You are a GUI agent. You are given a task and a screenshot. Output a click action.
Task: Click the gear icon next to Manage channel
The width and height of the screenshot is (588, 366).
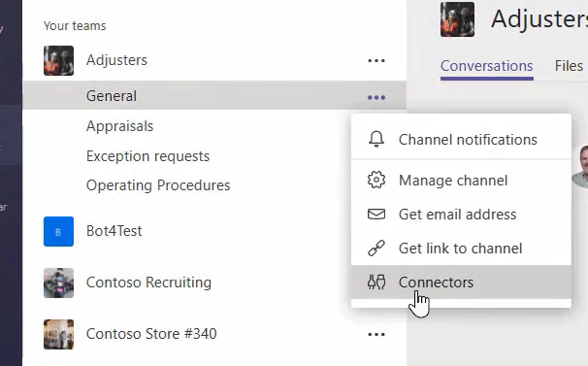tap(376, 181)
